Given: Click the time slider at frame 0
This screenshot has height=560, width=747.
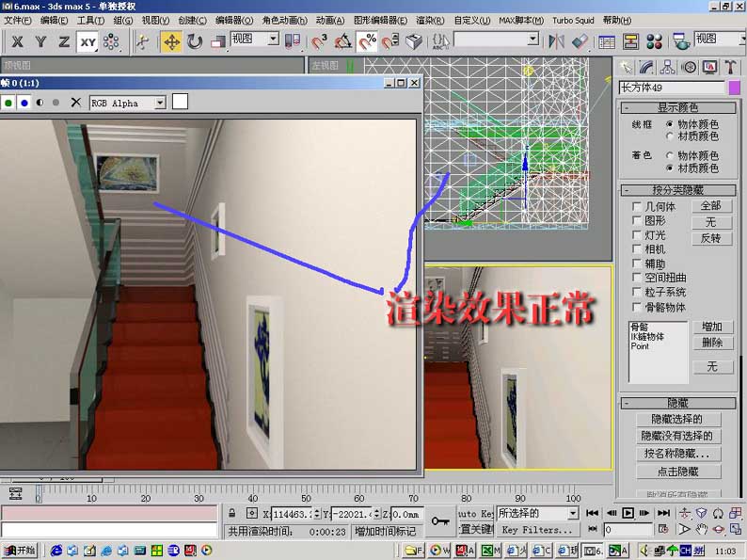Looking at the screenshot, I should click(39, 494).
